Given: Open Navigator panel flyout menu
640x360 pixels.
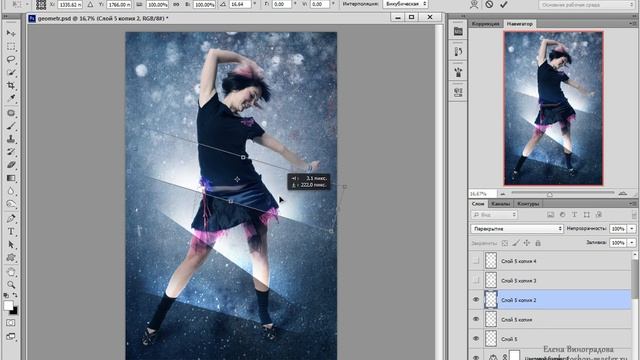Looking at the screenshot, I should (633, 24).
